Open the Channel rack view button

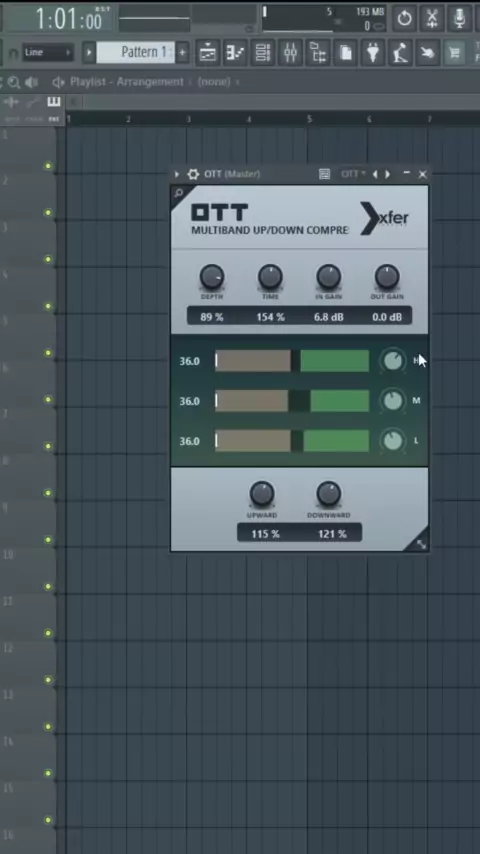click(263, 53)
